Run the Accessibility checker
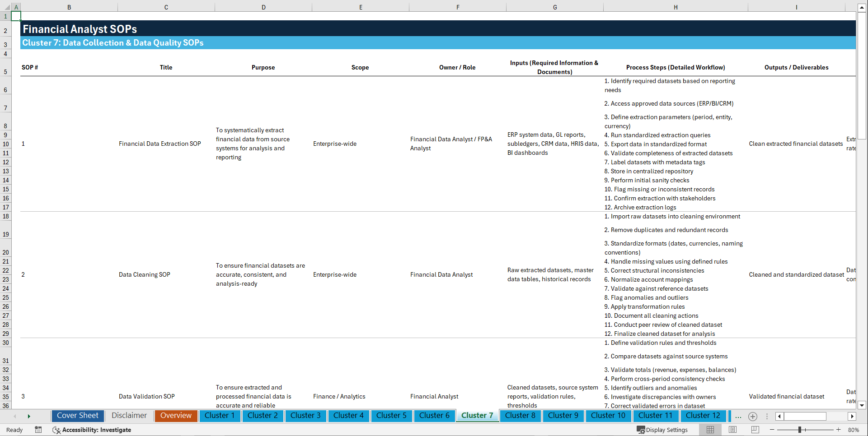 (92, 430)
